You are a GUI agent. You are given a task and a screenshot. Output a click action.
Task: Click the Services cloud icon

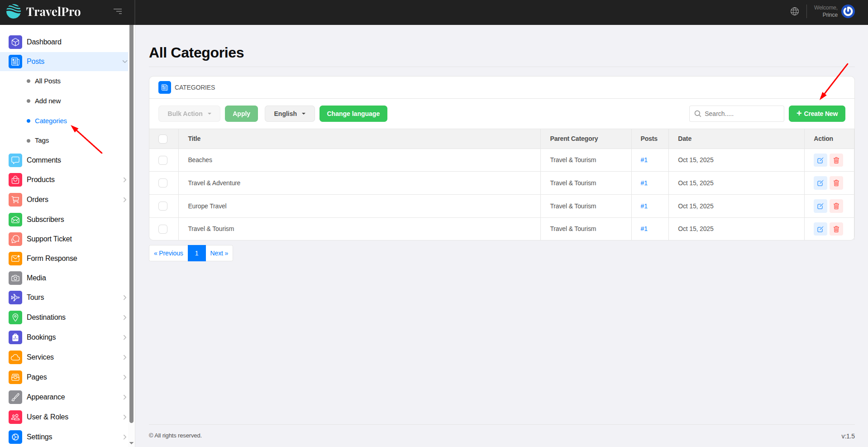click(15, 357)
